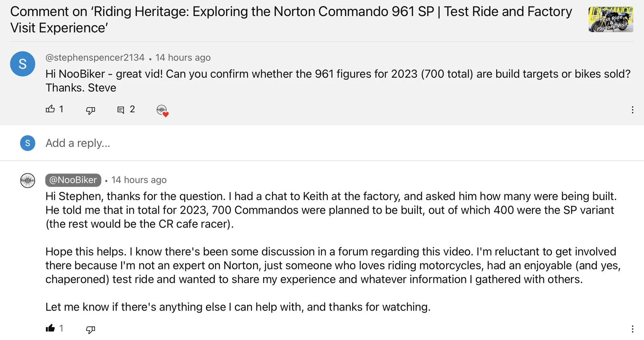Open the options menu on Stephen's comment
644x340 pixels.
pyautogui.click(x=633, y=109)
